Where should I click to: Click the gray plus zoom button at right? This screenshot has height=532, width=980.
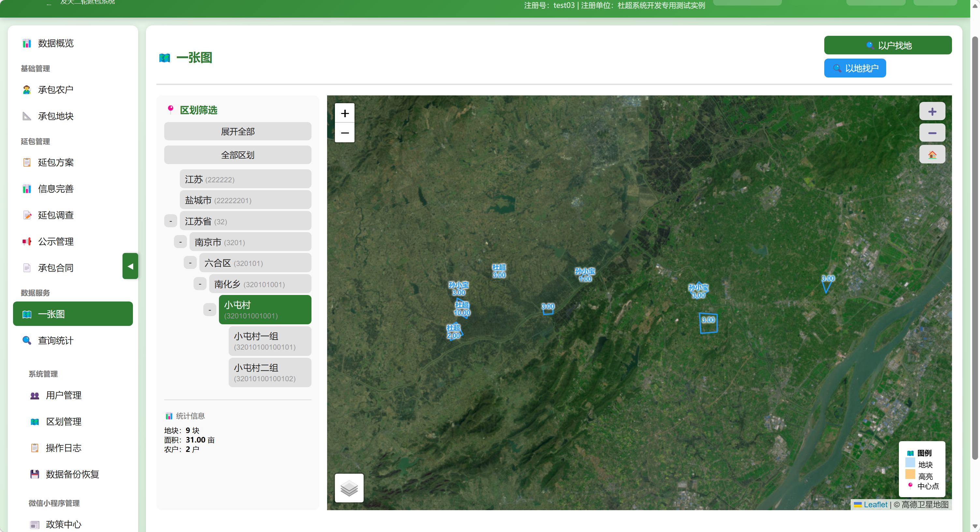pyautogui.click(x=932, y=112)
